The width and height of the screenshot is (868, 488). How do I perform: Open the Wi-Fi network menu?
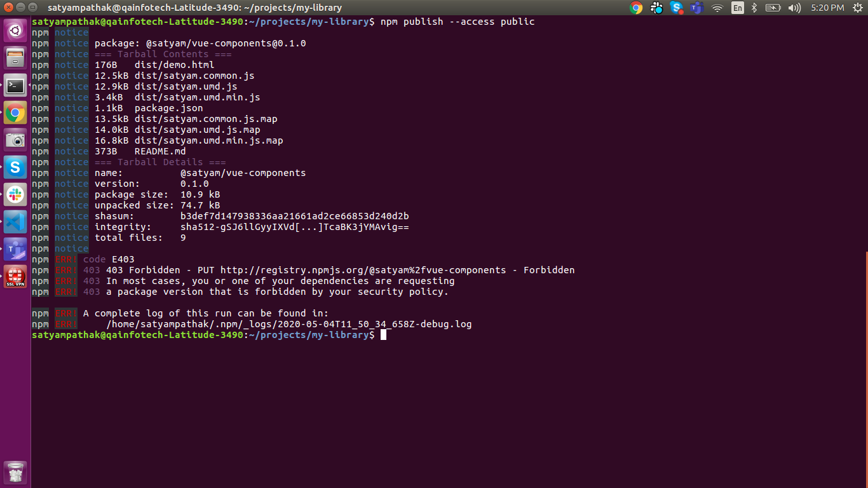(717, 8)
